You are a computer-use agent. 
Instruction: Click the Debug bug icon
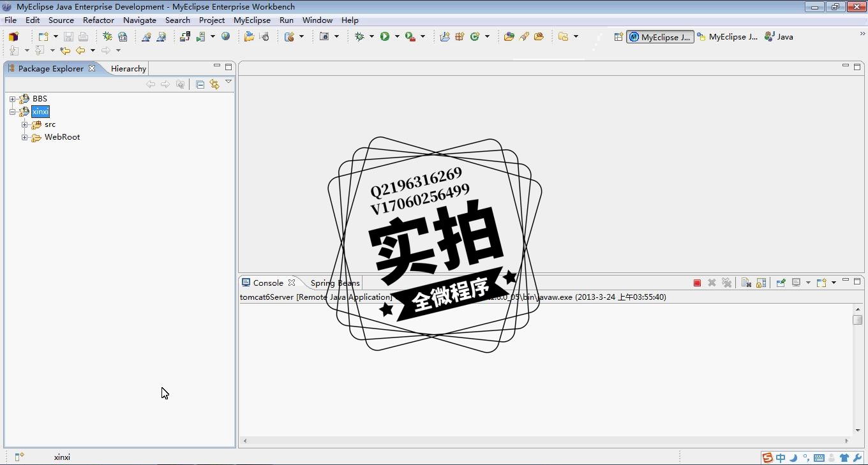pyautogui.click(x=360, y=37)
